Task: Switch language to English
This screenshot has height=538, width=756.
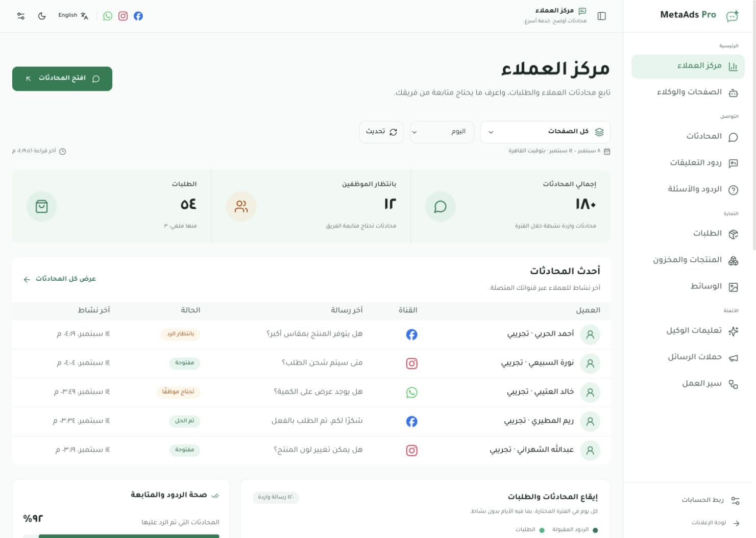Action: pyautogui.click(x=73, y=15)
